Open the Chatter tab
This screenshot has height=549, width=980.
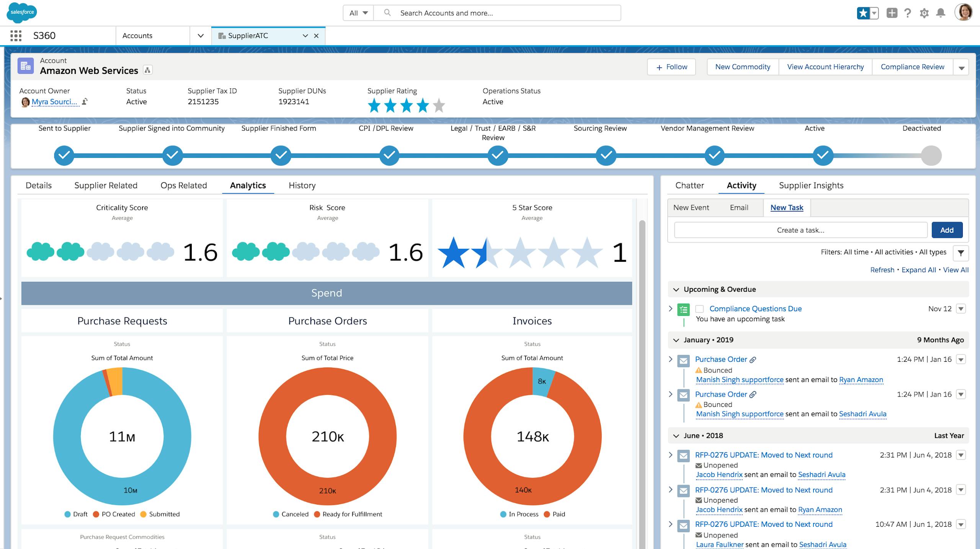point(689,185)
